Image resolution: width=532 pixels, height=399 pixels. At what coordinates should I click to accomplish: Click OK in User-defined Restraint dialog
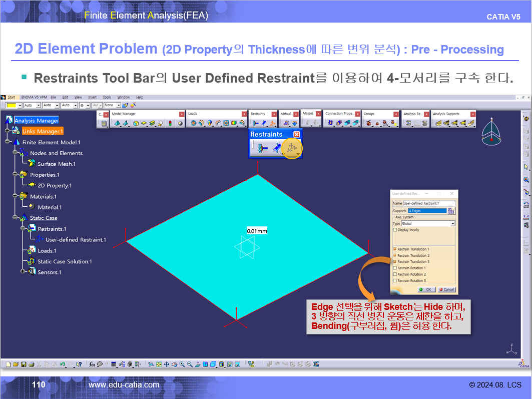pos(425,289)
